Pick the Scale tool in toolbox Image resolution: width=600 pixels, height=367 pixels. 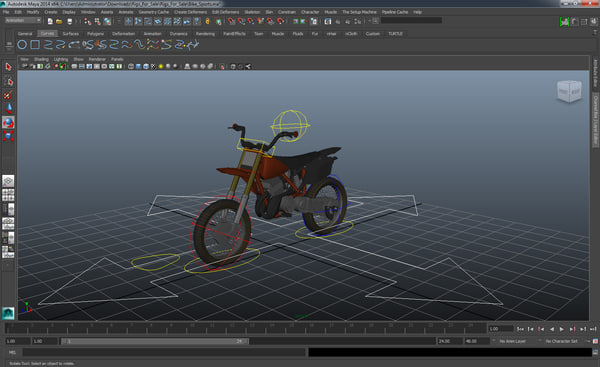pyautogui.click(x=8, y=136)
